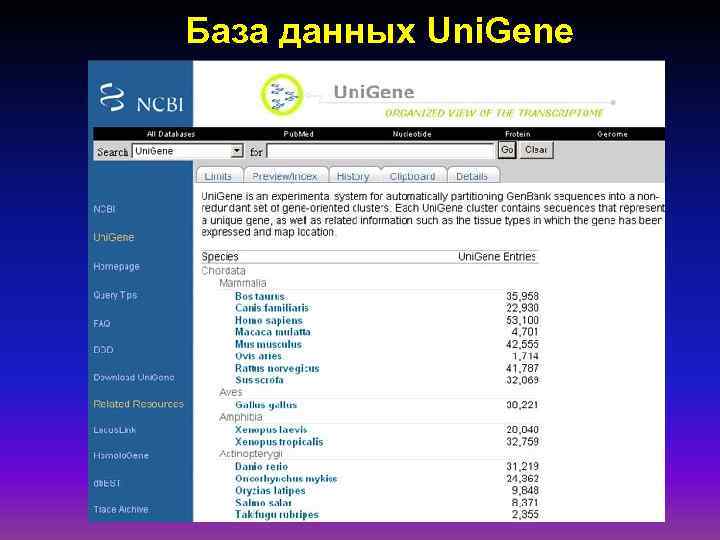Click the UniGene green circle logo
This screenshot has width=720, height=540.
[282, 94]
